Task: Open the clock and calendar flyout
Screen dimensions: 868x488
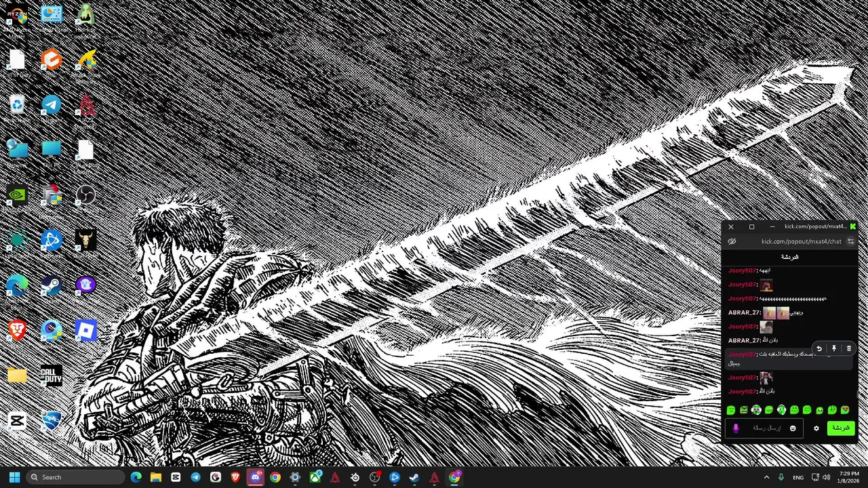Action: (849, 477)
